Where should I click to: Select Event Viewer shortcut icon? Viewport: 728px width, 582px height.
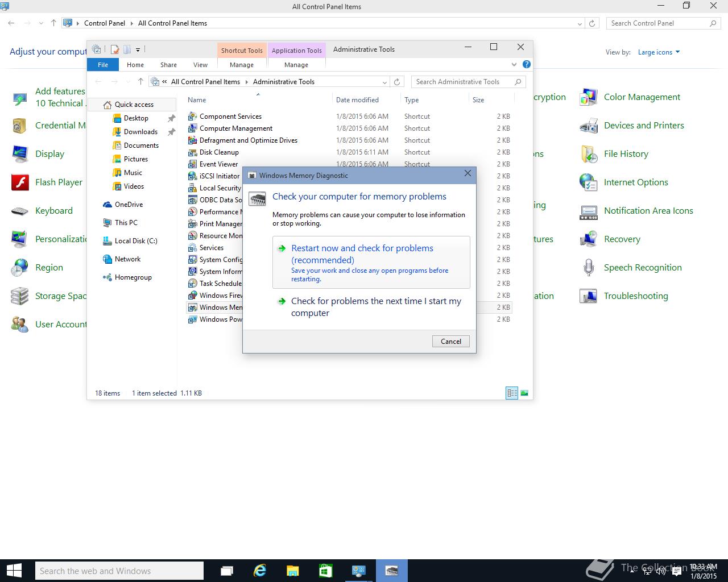click(x=193, y=164)
